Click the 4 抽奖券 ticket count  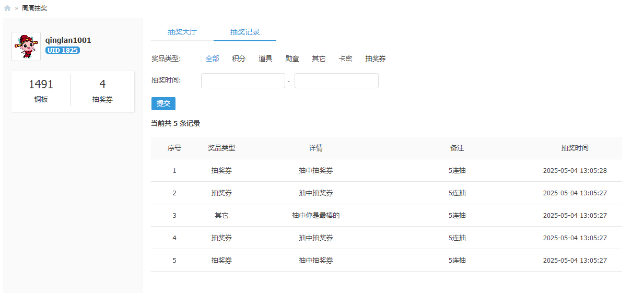point(102,90)
